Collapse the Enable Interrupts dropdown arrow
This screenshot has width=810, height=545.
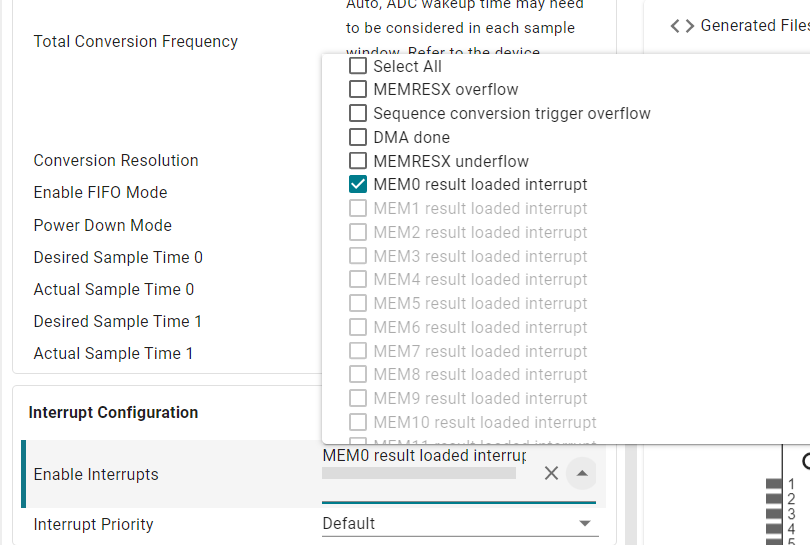point(582,473)
